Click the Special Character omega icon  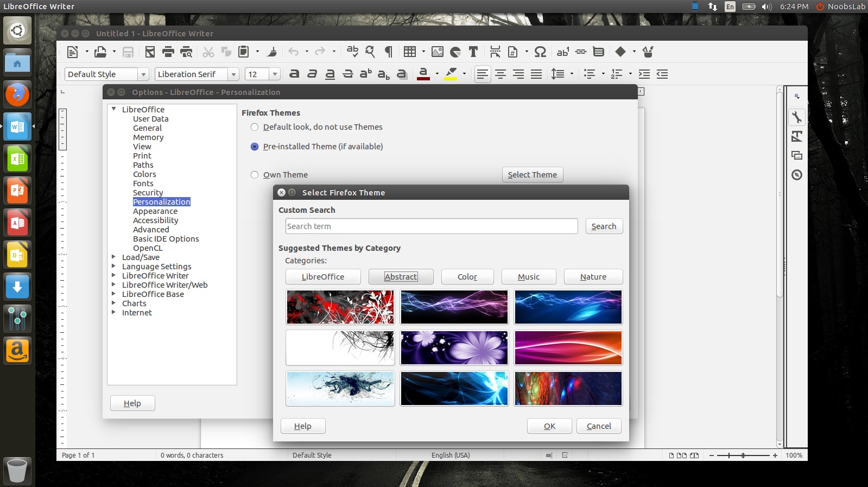click(x=540, y=52)
